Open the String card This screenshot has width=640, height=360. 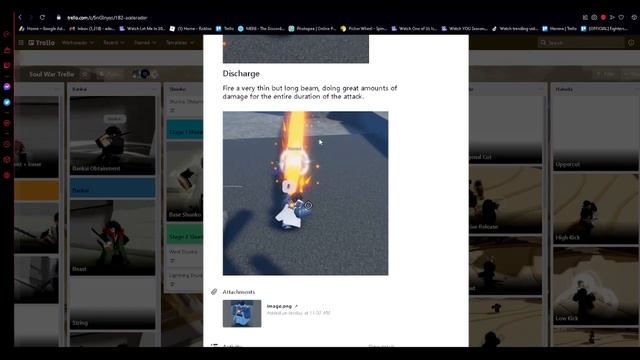pos(113,303)
